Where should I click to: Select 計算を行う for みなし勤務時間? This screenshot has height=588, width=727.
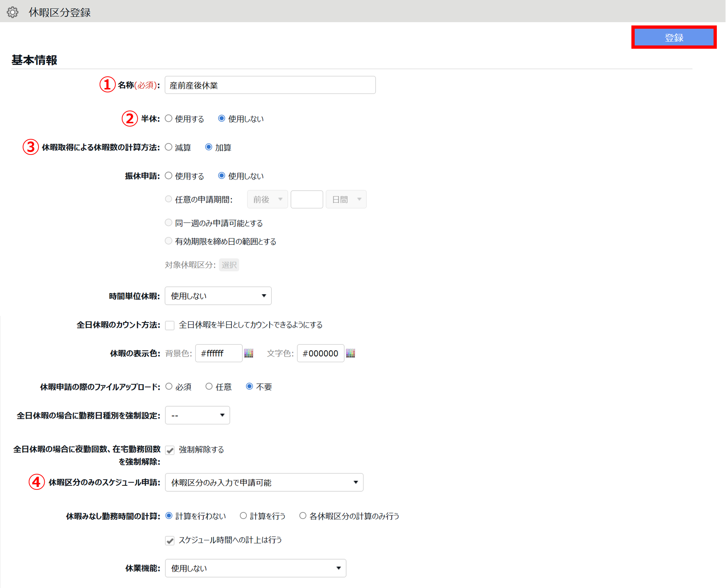243,516
